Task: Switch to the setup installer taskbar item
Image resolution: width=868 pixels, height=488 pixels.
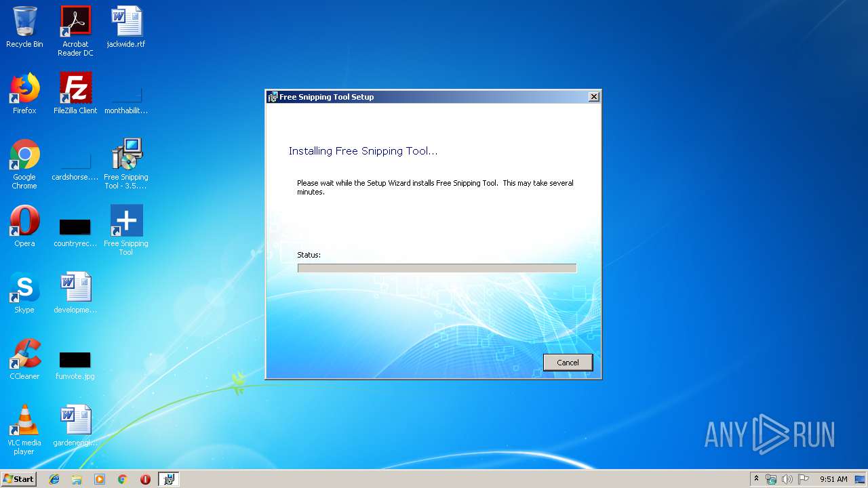Action: pos(169,479)
